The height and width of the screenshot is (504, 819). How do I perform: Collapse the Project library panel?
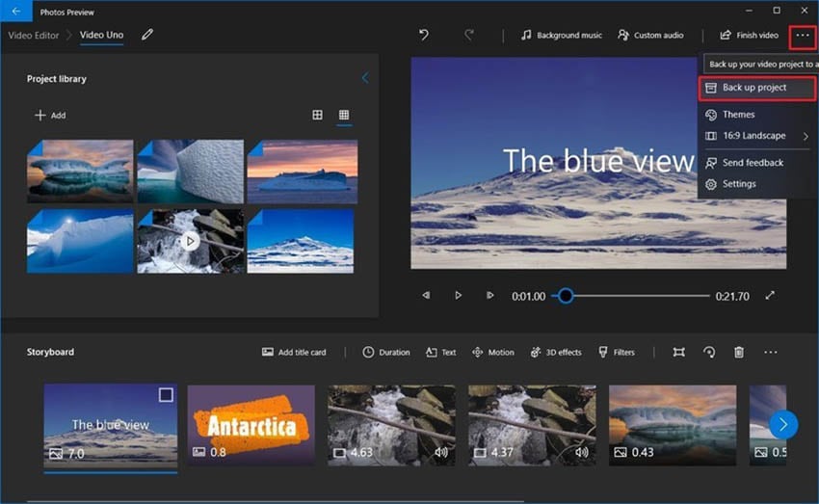[x=365, y=78]
